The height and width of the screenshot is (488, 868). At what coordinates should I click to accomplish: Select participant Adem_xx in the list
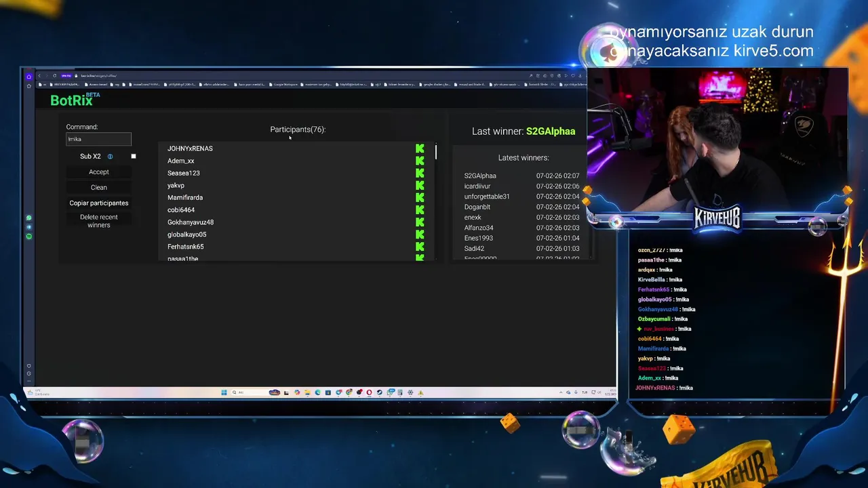click(181, 161)
